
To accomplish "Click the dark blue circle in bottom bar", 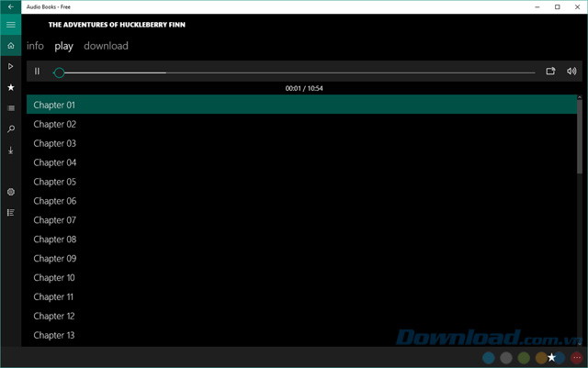I will [x=560, y=358].
